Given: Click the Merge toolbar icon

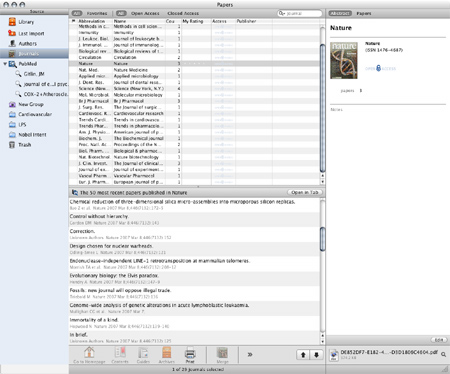Looking at the screenshot, I should [222, 355].
